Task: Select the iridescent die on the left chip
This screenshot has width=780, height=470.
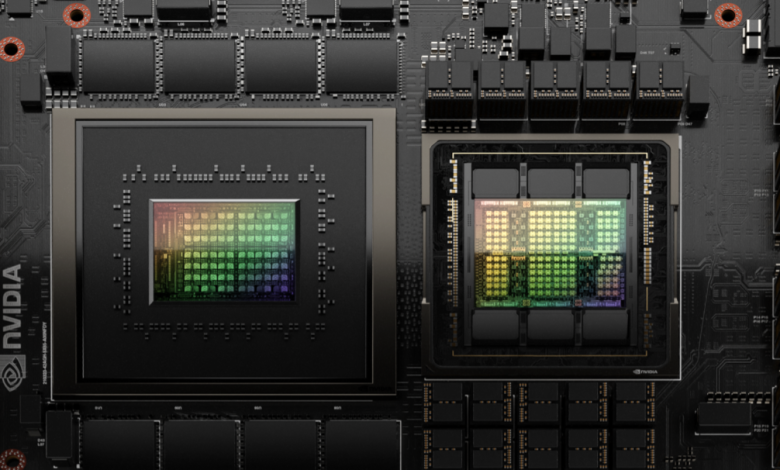Action: pos(224,252)
